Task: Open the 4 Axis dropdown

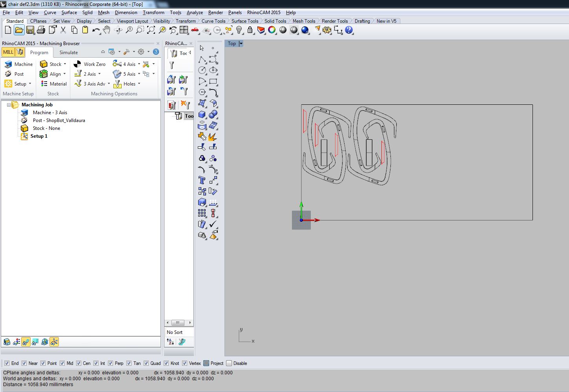Action: pyautogui.click(x=139, y=64)
